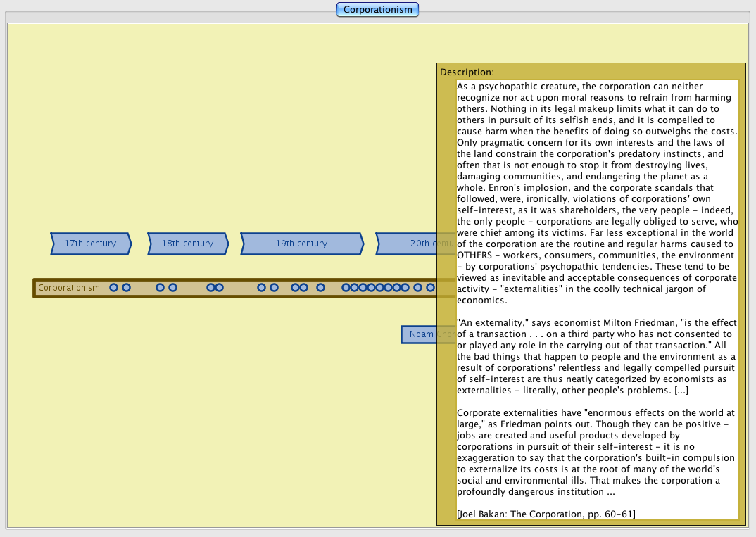Viewport: 756px width, 537px height.
Task: Select second-to-last visible event marker
Action: [x=417, y=288]
